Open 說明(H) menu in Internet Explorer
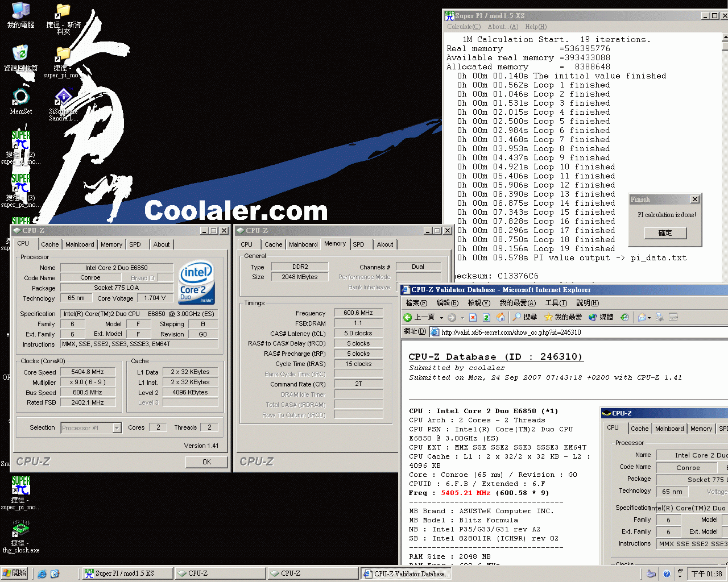This screenshot has height=582, width=728. click(588, 303)
